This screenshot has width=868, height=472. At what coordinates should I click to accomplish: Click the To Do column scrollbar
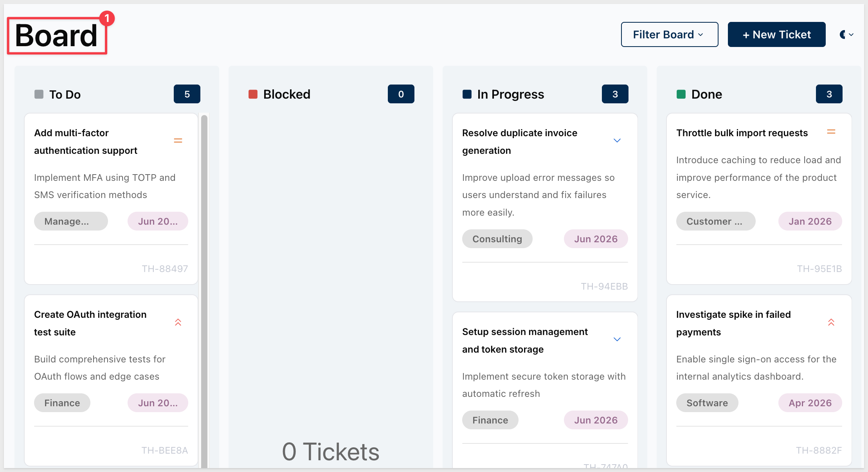204,290
